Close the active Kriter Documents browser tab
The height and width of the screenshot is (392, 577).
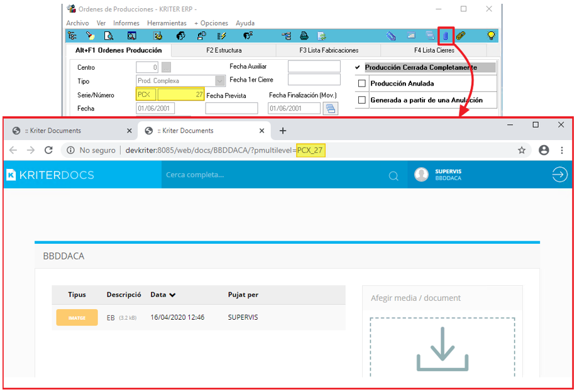(x=261, y=131)
